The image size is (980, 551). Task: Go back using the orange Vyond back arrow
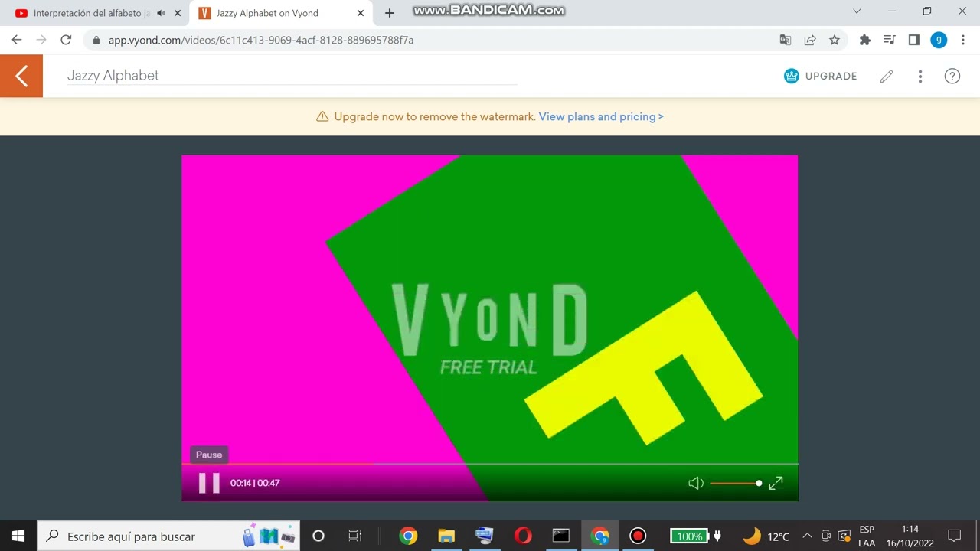[21, 76]
